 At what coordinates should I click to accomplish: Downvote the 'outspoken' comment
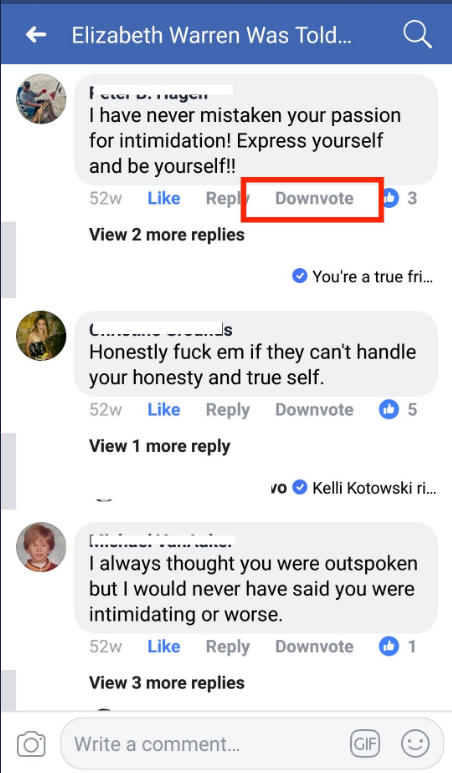click(314, 646)
